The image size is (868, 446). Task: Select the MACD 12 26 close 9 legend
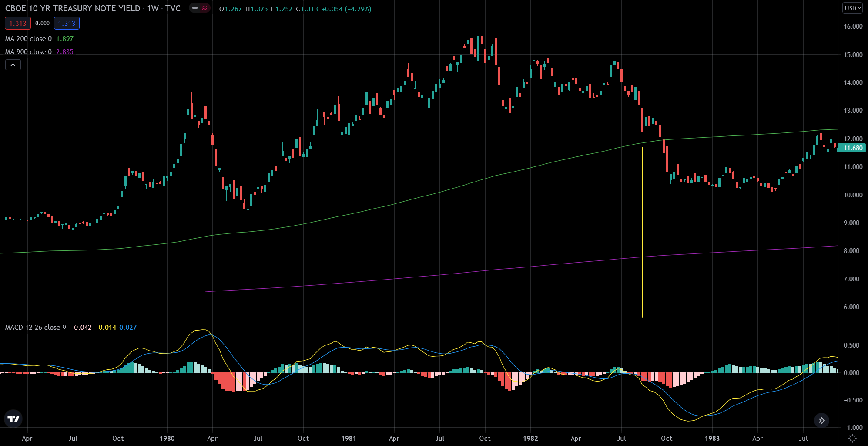(x=36, y=328)
